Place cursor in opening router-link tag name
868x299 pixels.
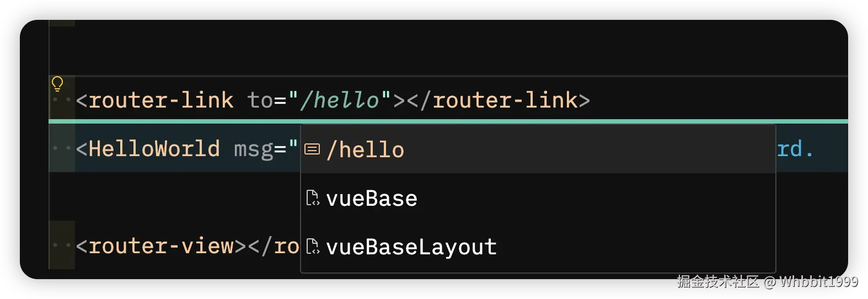coord(161,100)
